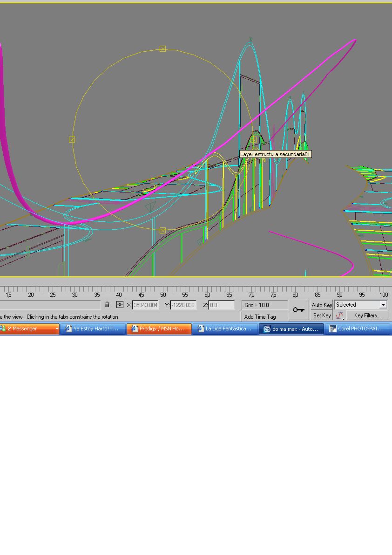Click the Grid = 10.0 status readout
The height and width of the screenshot is (555, 392).
(x=264, y=305)
